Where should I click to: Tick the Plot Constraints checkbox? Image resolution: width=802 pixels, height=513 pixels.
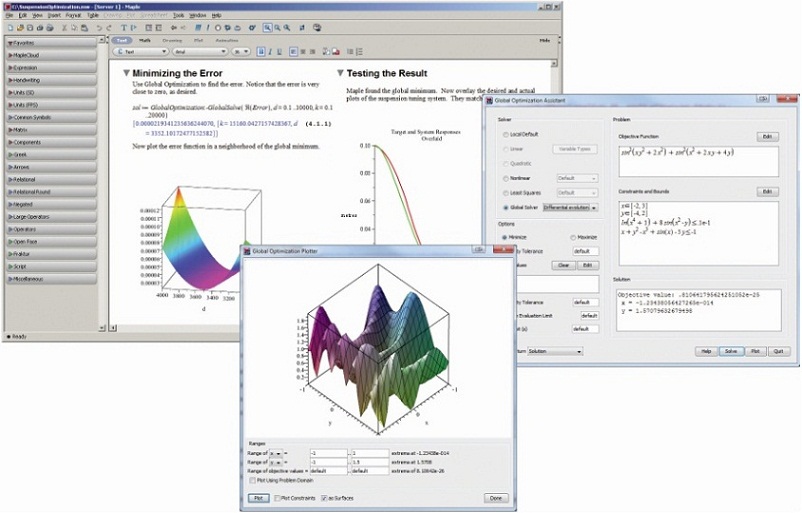277,498
